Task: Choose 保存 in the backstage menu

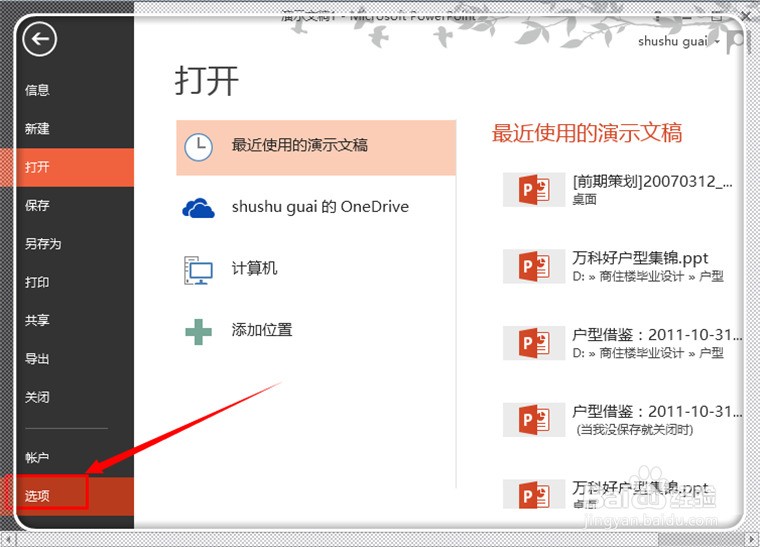Action: click(37, 205)
